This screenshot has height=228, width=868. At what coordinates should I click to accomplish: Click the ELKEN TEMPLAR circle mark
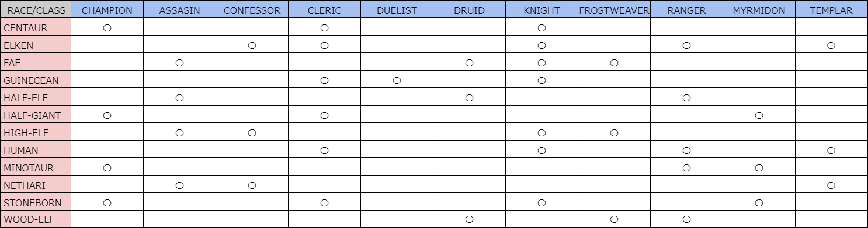[831, 45]
